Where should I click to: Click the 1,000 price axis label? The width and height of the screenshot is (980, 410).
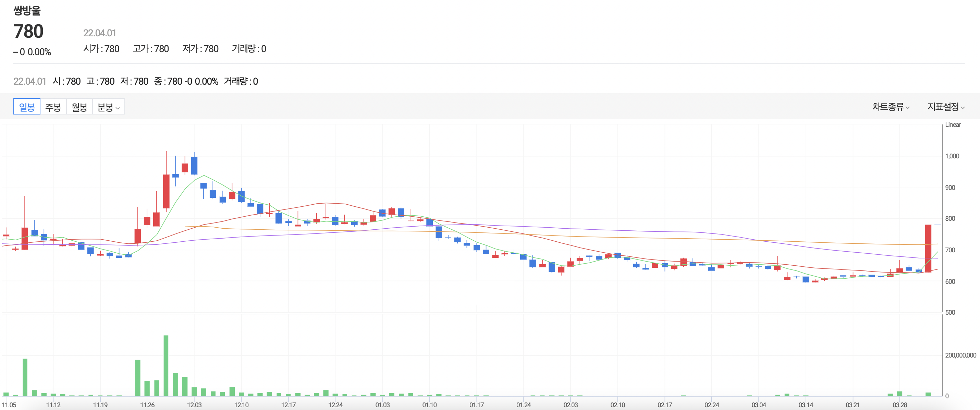952,156
